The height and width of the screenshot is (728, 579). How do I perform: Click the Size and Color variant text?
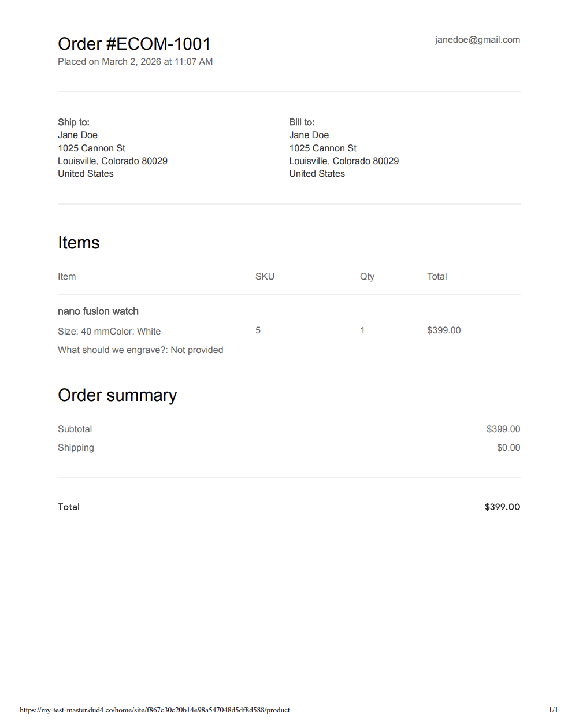pos(109,332)
